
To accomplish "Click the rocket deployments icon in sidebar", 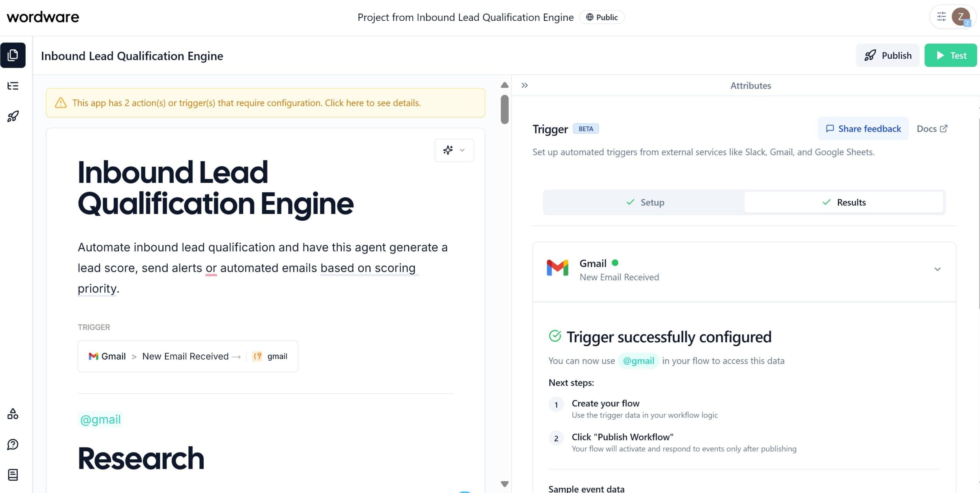I will tap(13, 116).
